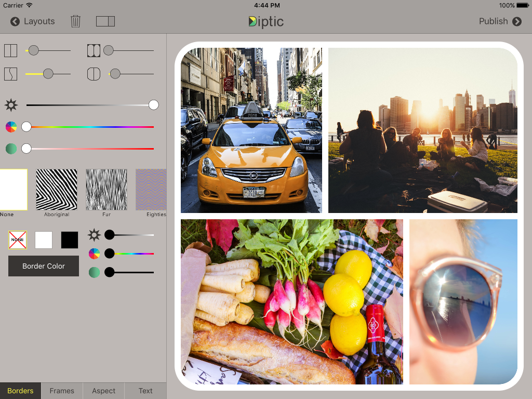Image resolution: width=532 pixels, height=399 pixels.
Task: Adjust the curvy border slider
Action: 48,74
